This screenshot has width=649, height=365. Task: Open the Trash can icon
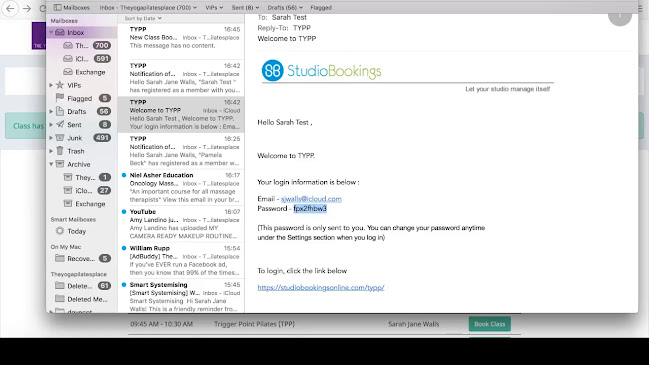(x=60, y=151)
